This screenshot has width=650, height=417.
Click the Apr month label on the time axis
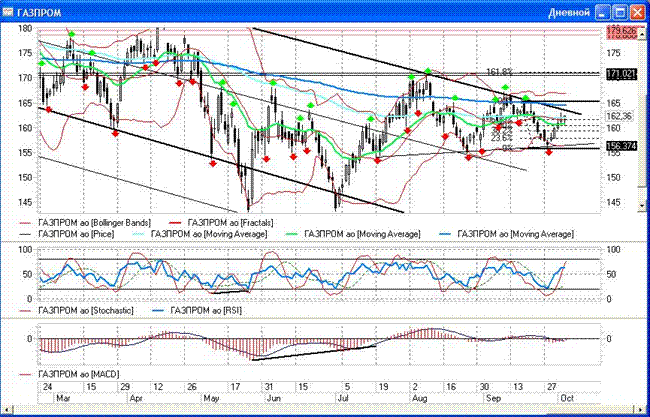click(136, 398)
